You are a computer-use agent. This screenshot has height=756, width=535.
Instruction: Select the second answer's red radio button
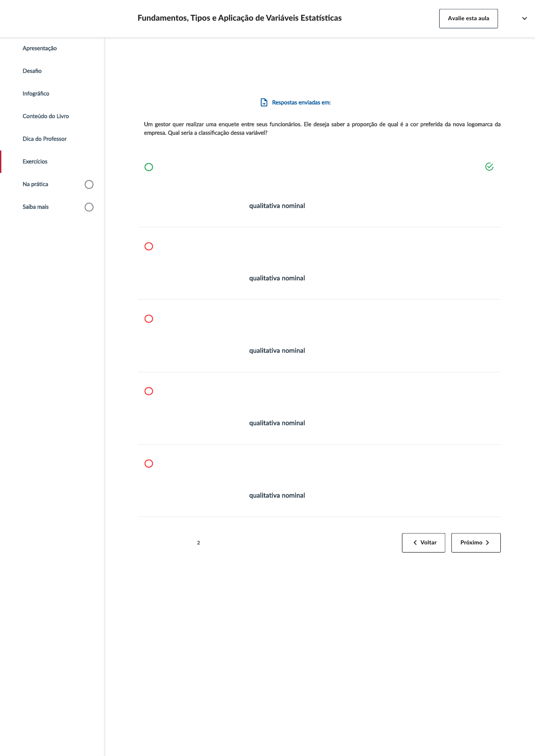tap(149, 246)
